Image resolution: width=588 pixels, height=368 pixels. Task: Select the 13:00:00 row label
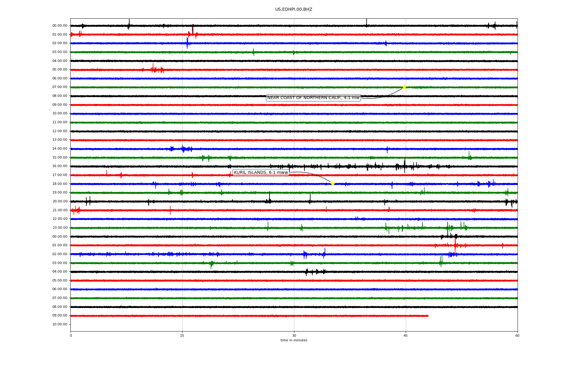point(60,140)
